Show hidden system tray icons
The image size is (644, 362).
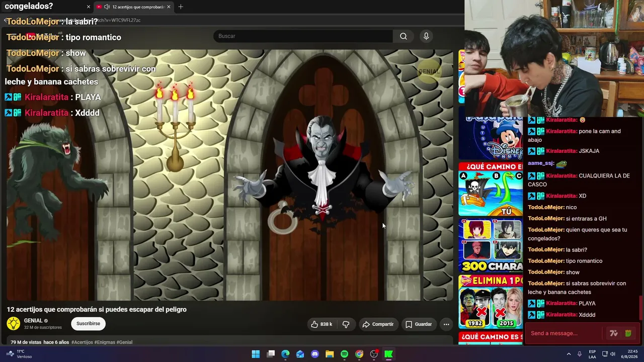pyautogui.click(x=569, y=354)
